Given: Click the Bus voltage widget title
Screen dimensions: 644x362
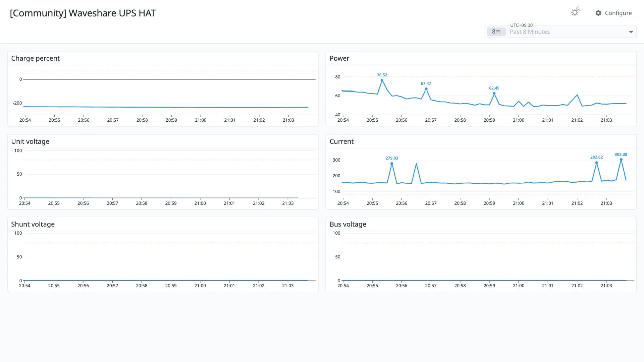Looking at the screenshot, I should [x=348, y=224].
